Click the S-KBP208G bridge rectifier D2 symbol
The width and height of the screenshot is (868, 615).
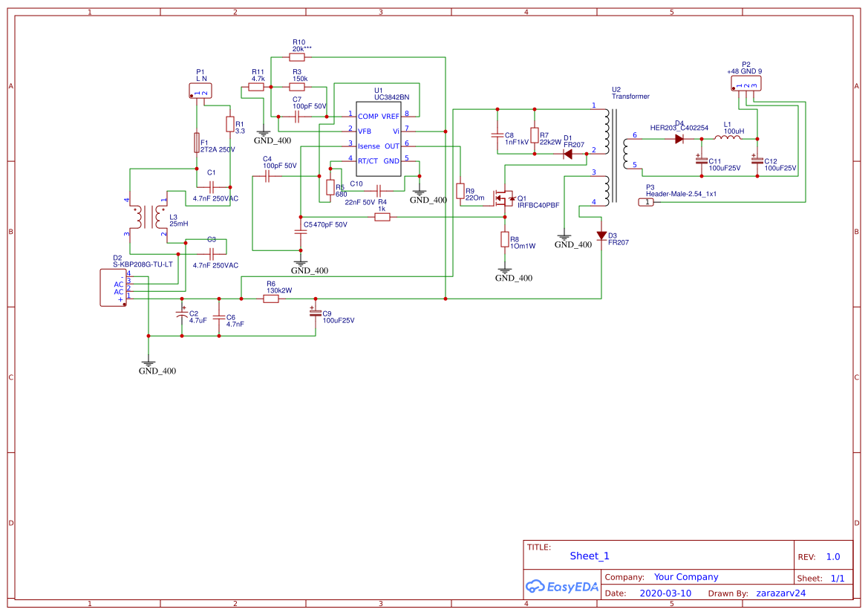coord(111,287)
